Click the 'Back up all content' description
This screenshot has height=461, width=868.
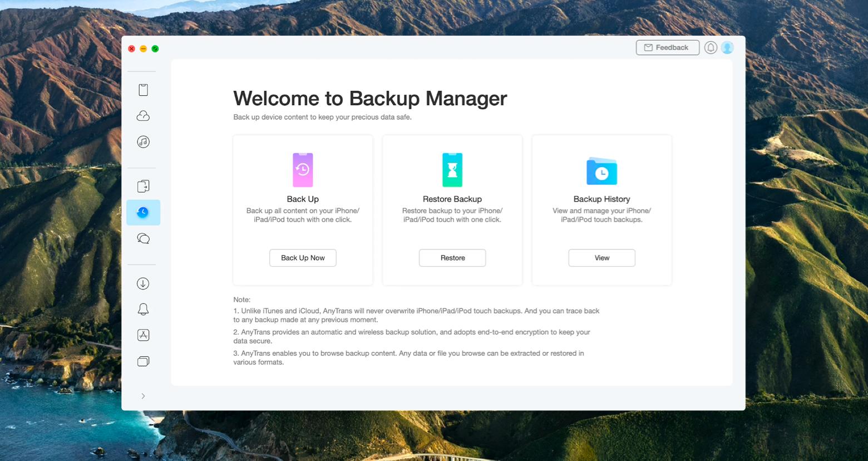[303, 215]
